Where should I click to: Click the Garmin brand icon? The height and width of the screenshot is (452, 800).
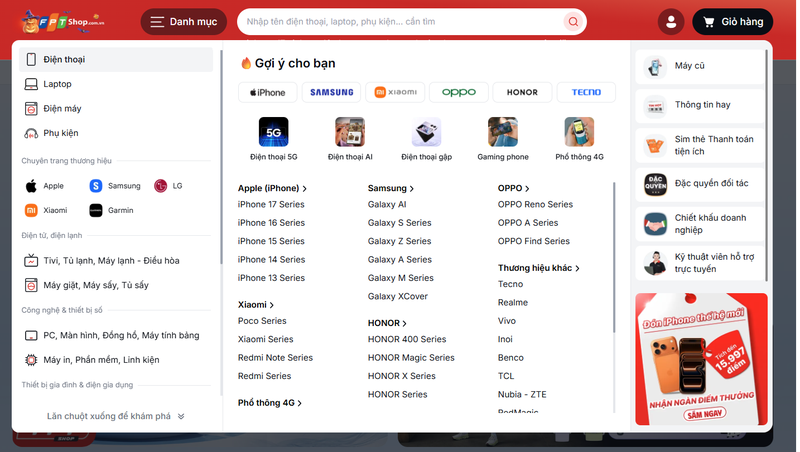point(96,210)
